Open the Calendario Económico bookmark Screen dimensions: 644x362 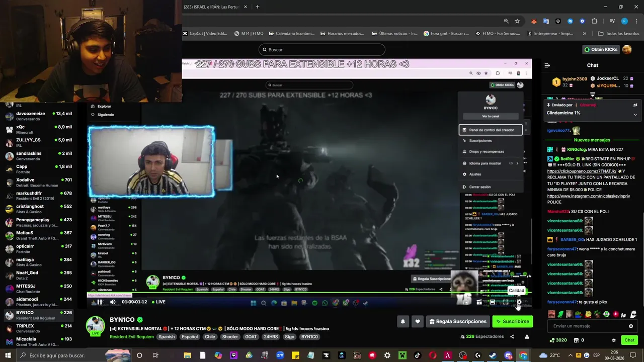[x=291, y=34]
